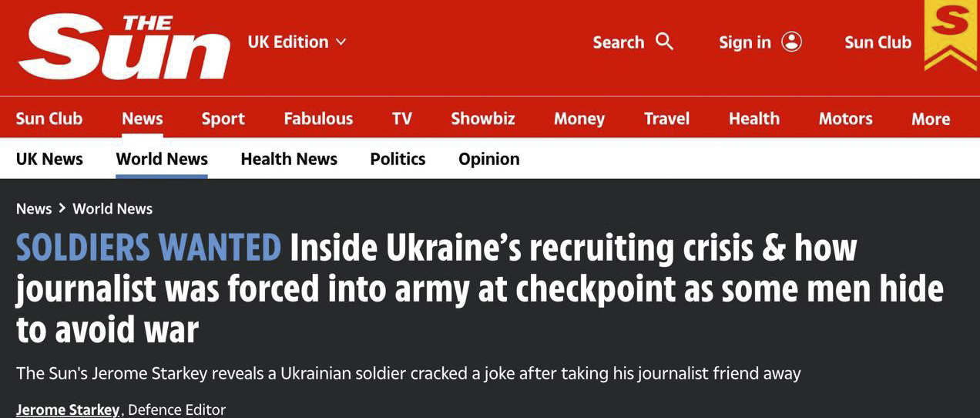
Task: Click the yellow Sun Club ribbon badge
Action: (x=951, y=35)
